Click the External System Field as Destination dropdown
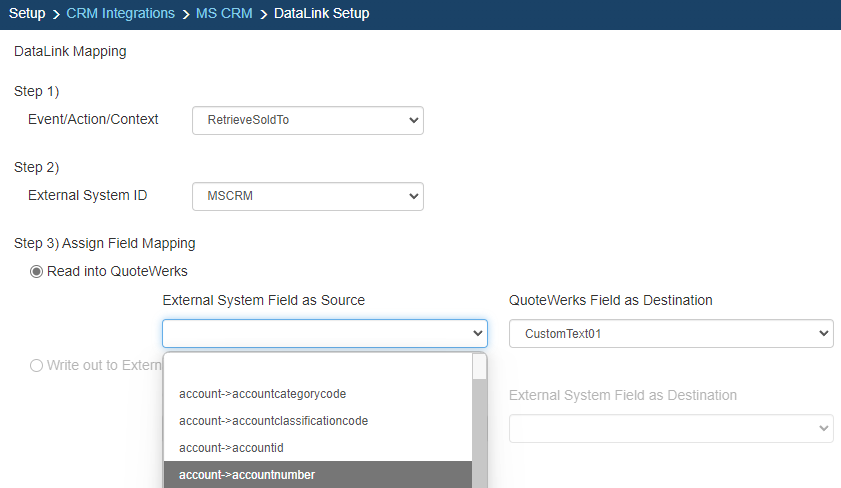This screenshot has width=841, height=488. point(670,429)
